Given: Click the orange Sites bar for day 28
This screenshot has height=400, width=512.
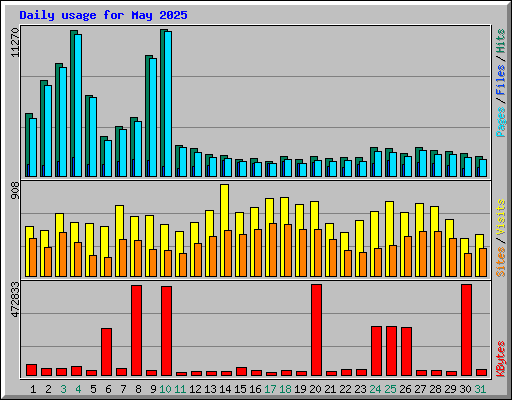Looking at the screenshot, I should point(438,254).
